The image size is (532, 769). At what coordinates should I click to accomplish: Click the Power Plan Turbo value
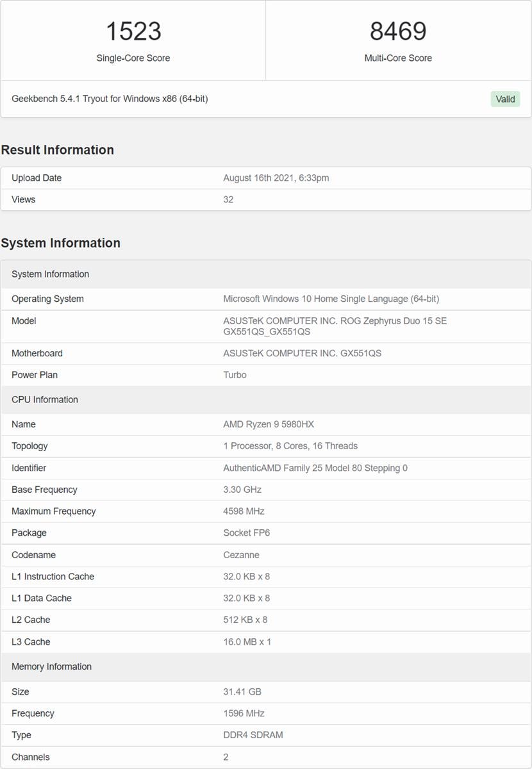235,375
